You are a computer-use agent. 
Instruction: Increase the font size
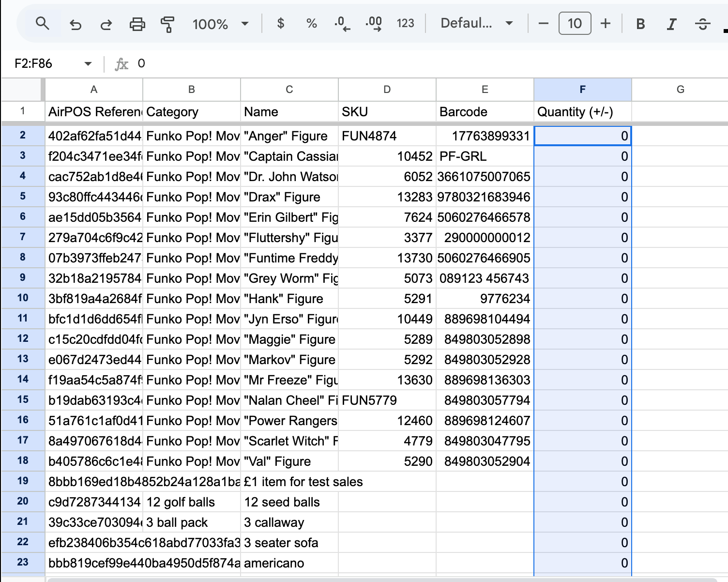[x=606, y=23]
